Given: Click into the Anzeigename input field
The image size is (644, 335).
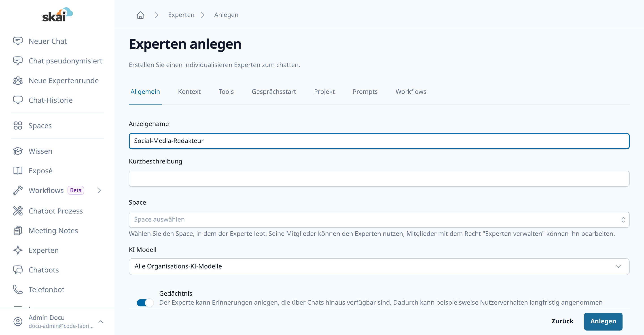Looking at the screenshot, I should coord(379,141).
